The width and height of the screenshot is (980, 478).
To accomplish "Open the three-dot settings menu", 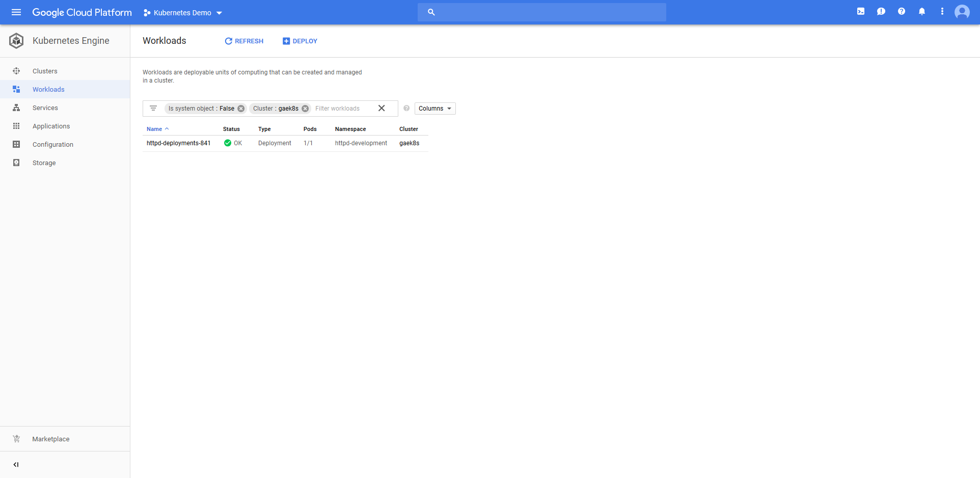I will 942,12.
